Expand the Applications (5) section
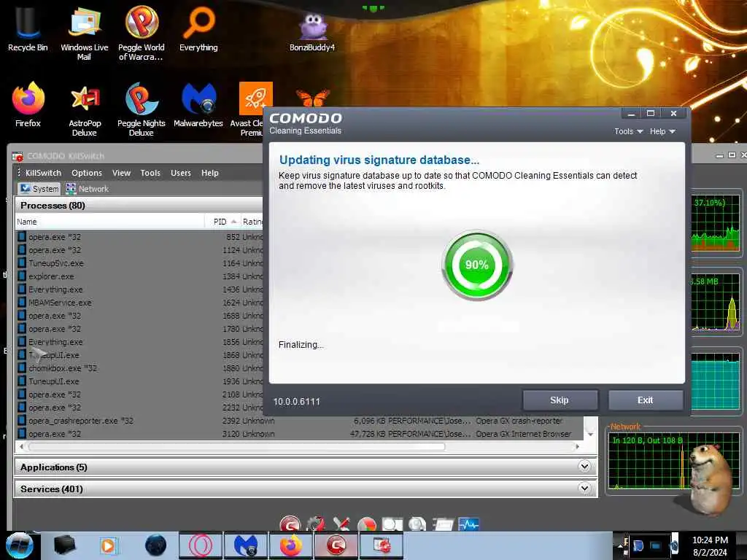Image resolution: width=747 pixels, height=560 pixels. point(584,467)
